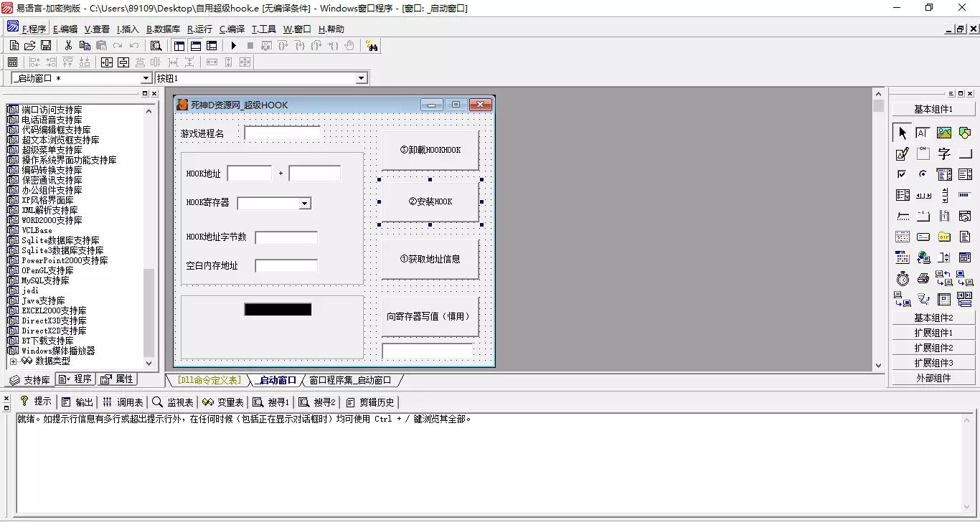Select the picture box component icon
Viewport: 980px width, 522px height.
pyautogui.click(x=944, y=133)
